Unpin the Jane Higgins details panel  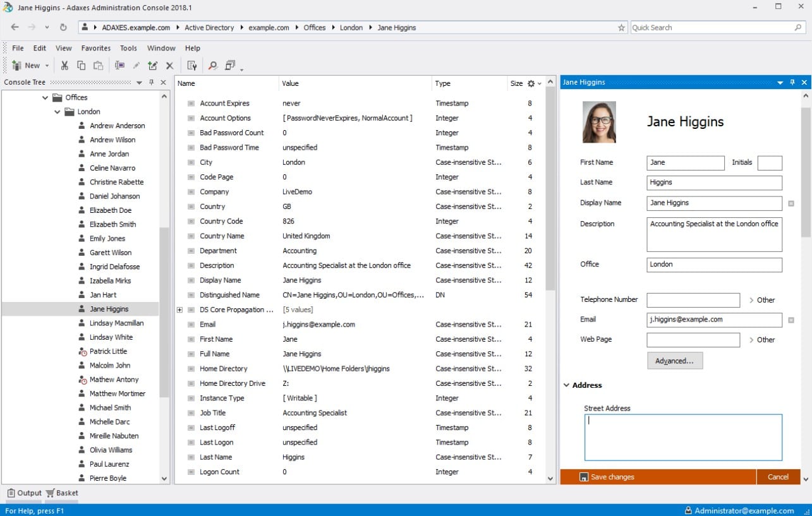(792, 82)
